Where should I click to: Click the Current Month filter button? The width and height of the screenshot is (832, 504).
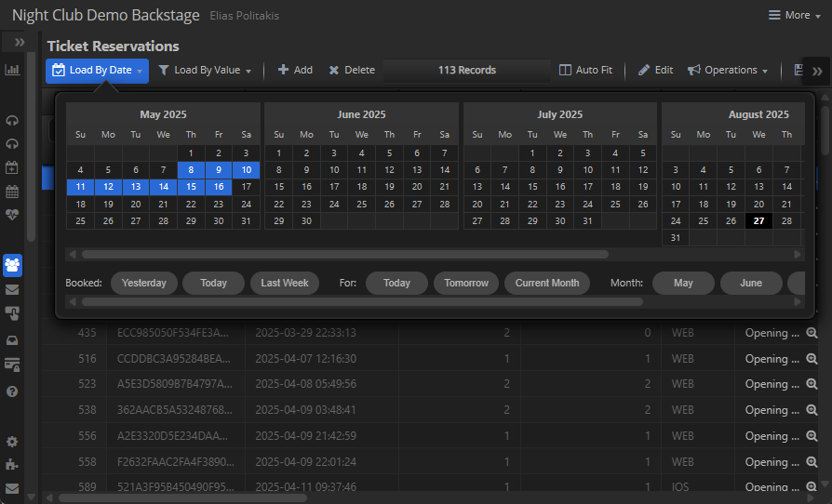[x=546, y=284]
